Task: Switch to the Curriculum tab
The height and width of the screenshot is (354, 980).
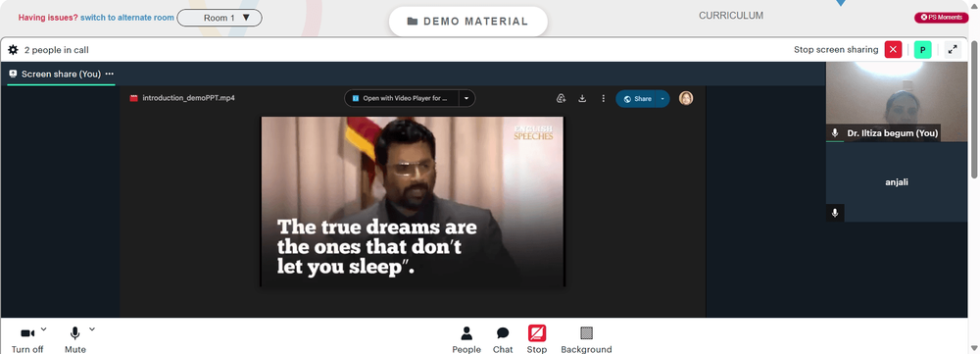Action: coord(731,16)
